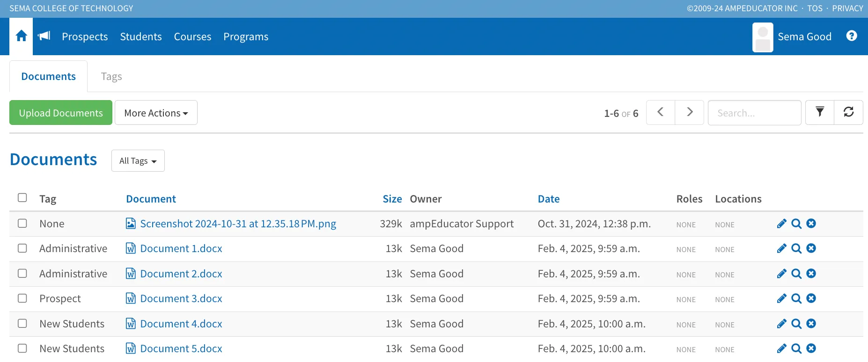Tick the checkbox for Document 3.docx
868x362 pixels.
(x=22, y=298)
